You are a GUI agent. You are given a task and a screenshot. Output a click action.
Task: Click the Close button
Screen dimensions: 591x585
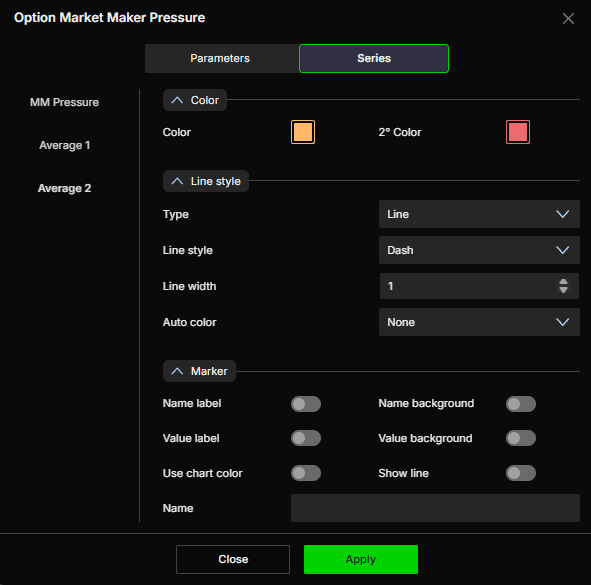point(233,559)
